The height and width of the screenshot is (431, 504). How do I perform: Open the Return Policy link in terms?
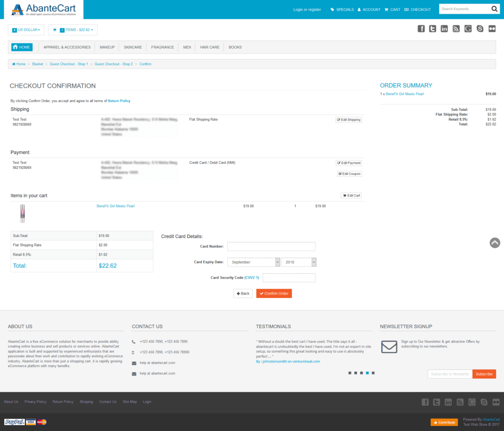[x=119, y=101]
